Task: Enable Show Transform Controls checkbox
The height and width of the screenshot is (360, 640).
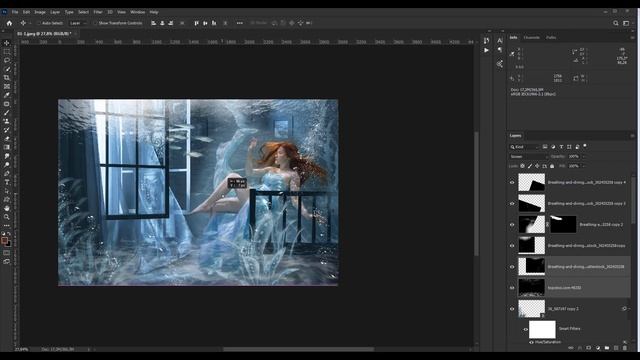Action: (x=96, y=23)
